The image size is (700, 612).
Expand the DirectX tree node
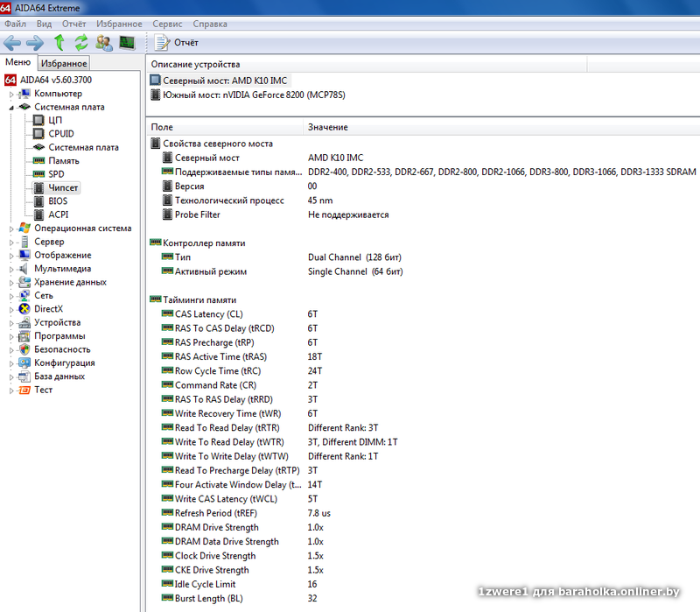11,309
